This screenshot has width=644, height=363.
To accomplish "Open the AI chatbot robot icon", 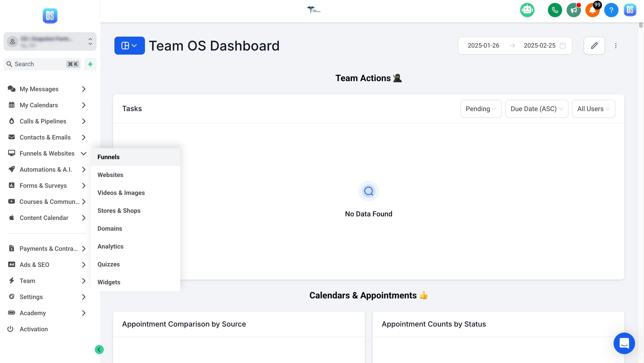I will point(527,10).
